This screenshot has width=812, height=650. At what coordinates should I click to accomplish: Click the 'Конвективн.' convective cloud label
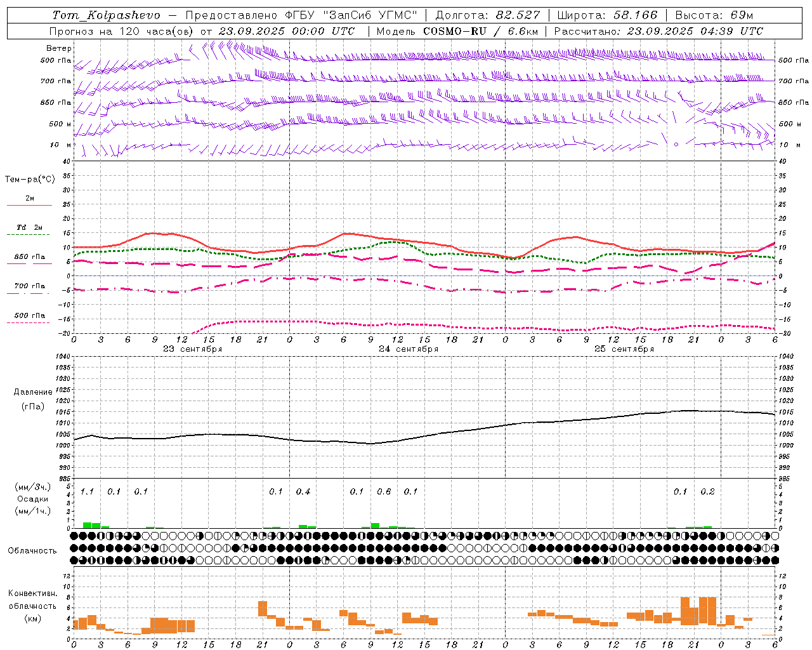click(33, 594)
